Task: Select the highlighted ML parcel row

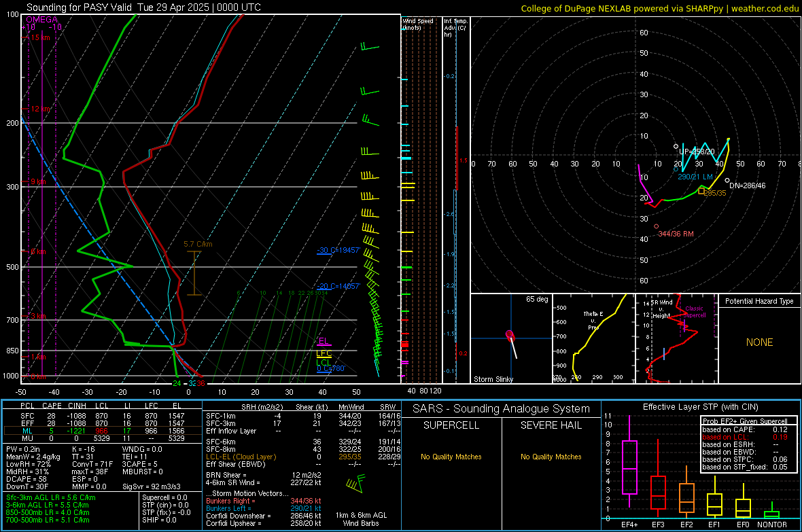Action: coord(103,431)
